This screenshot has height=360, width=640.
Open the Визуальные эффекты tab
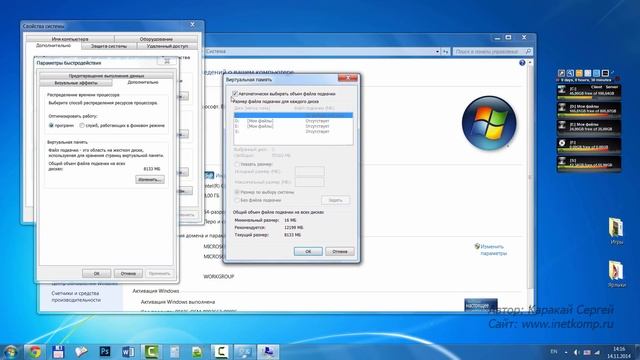(76, 83)
